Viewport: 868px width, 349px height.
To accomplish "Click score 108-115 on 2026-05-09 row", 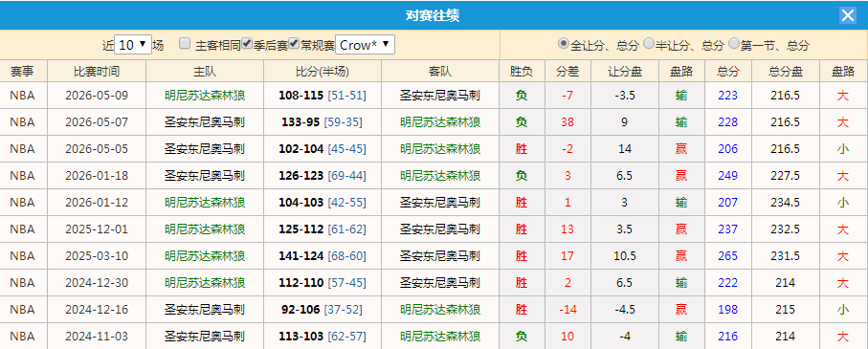I will click(x=300, y=96).
